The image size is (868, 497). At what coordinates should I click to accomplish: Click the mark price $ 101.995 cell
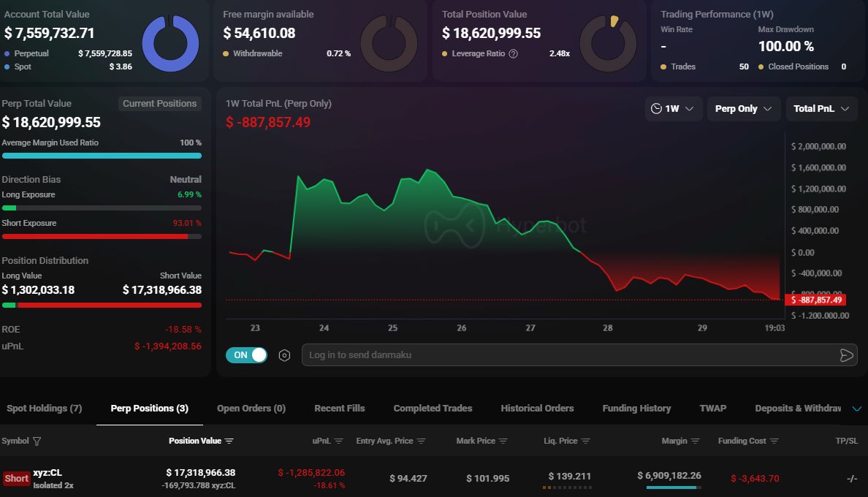tap(487, 479)
